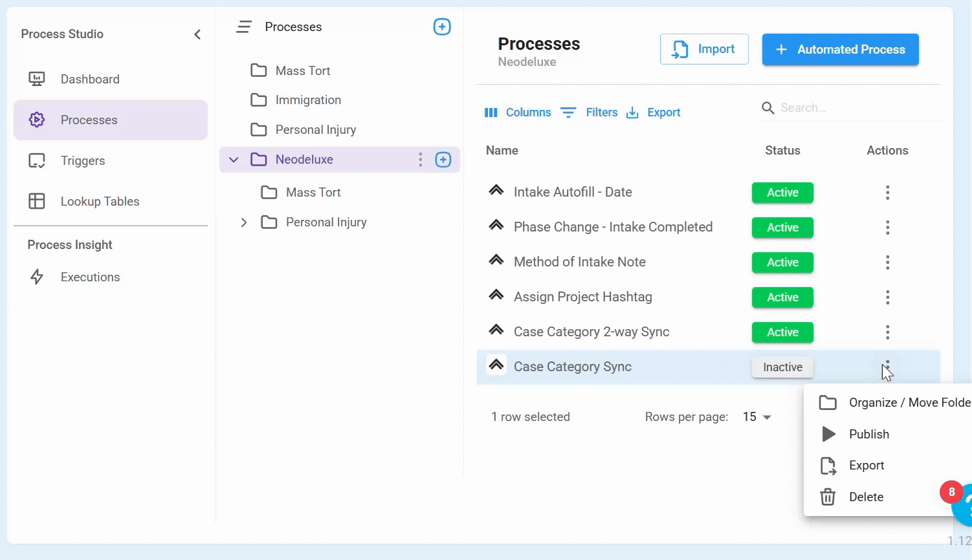The height and width of the screenshot is (560, 972).
Task: Click the Import button
Action: tap(704, 49)
